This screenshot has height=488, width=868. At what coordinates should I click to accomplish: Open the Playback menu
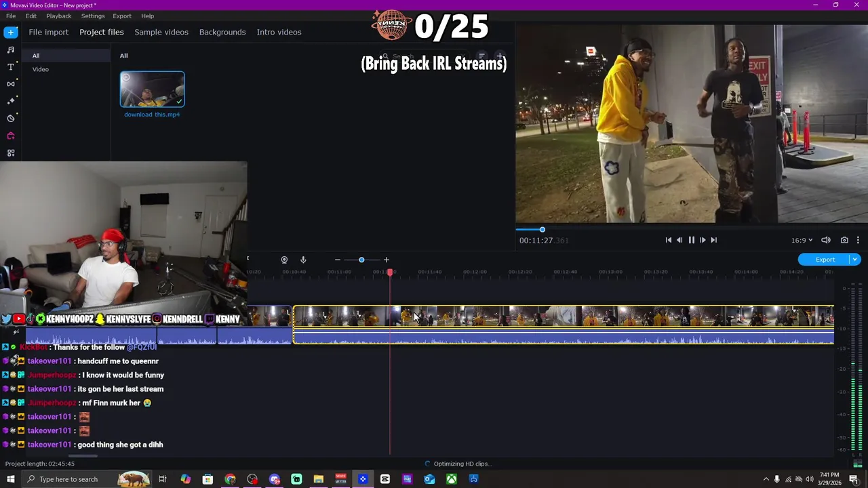click(59, 16)
